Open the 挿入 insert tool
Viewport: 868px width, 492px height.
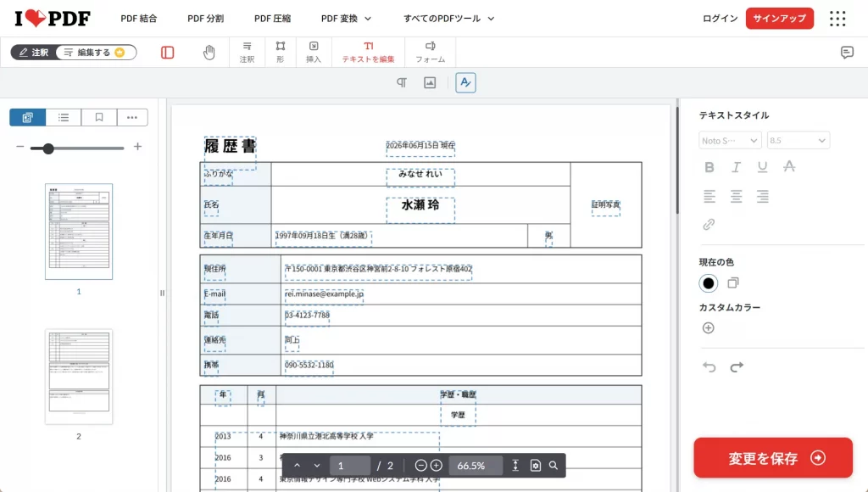(314, 52)
